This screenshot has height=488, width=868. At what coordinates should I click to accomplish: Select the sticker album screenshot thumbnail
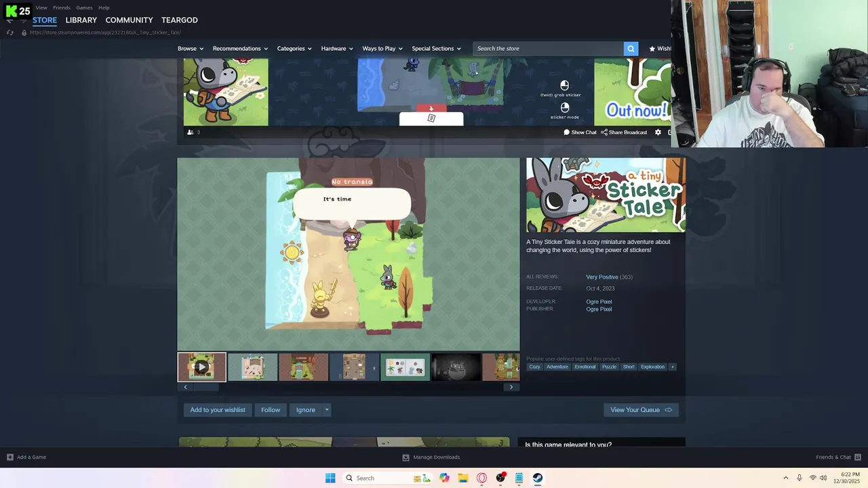pos(405,367)
